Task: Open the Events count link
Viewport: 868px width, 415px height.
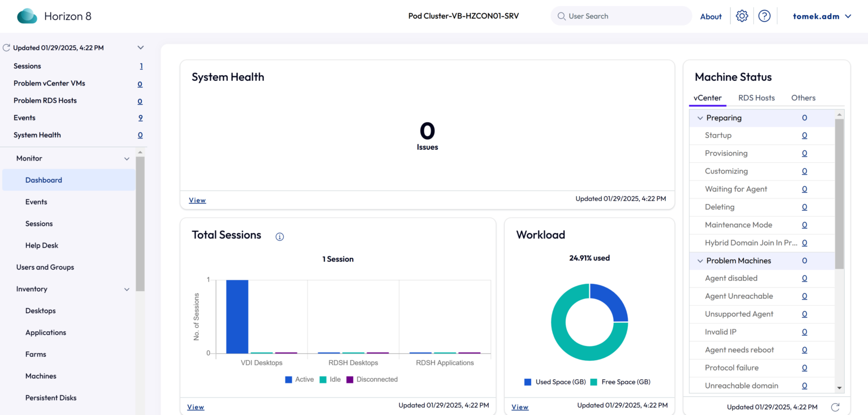Action: pos(141,118)
